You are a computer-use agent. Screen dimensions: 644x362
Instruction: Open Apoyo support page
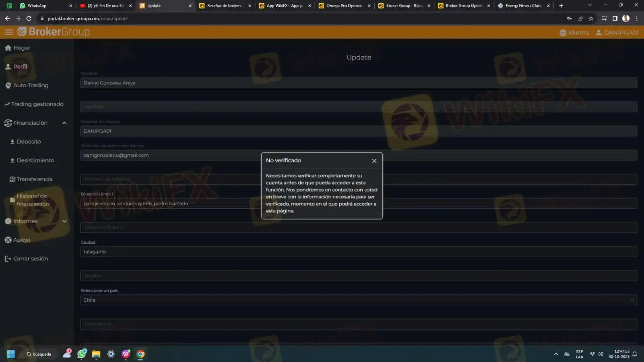[x=18, y=240]
